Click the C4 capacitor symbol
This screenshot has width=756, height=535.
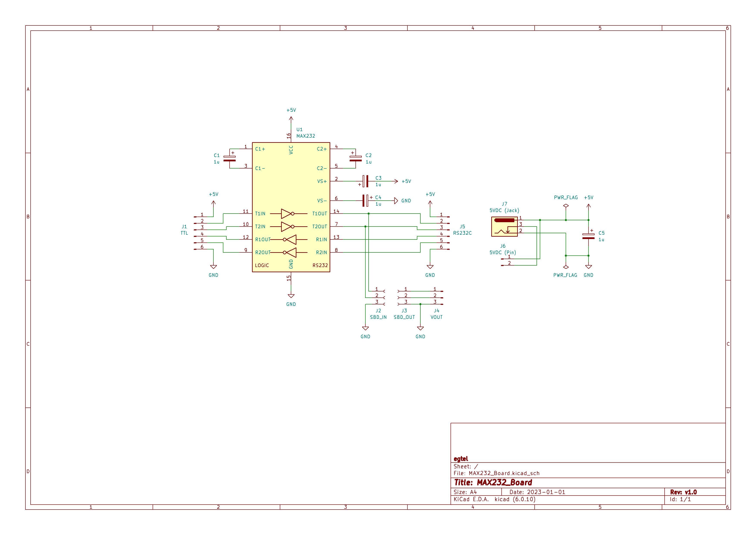365,200
